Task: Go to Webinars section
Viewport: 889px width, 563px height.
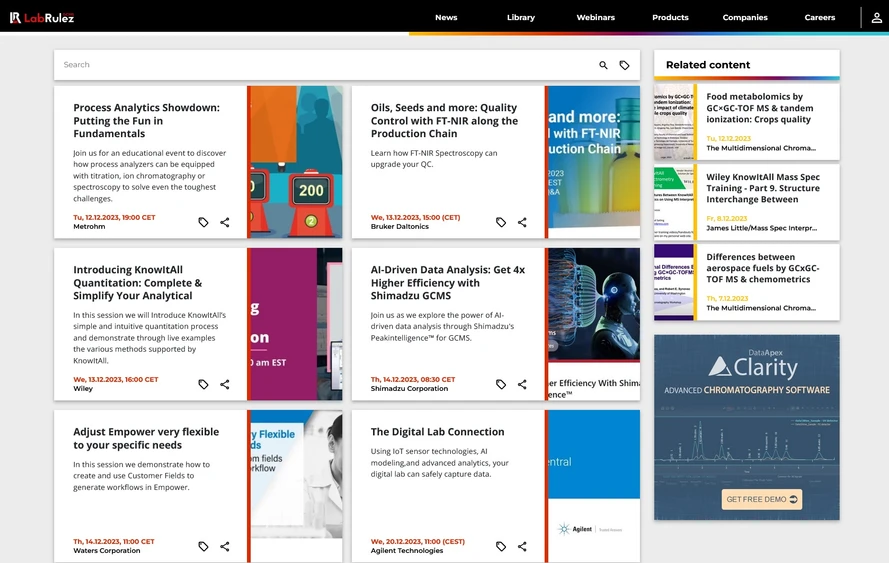Action: (595, 18)
